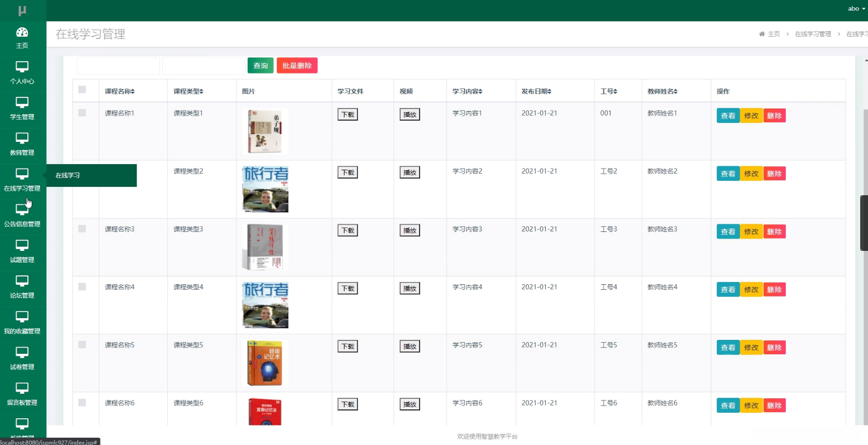Click the second search input beside 查询
Screen dimensions: 868x445
[204, 66]
